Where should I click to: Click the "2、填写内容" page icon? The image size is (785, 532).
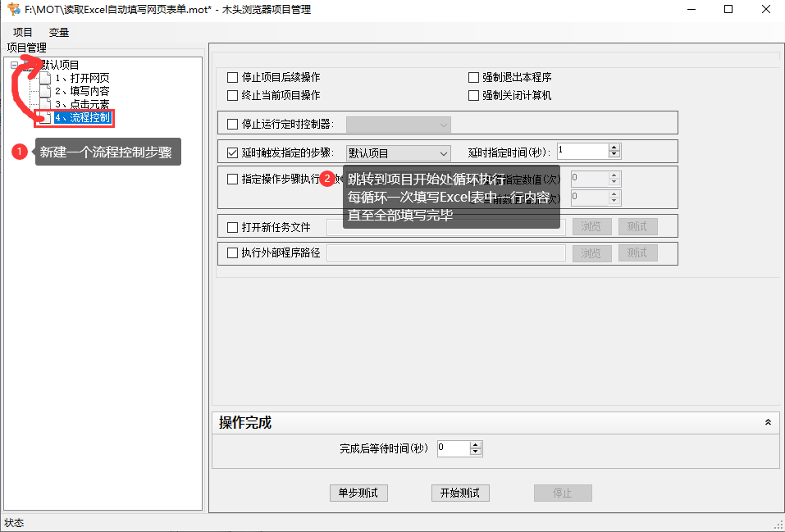[43, 91]
